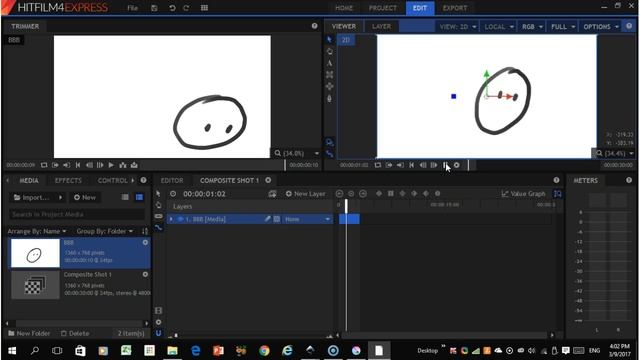
Task: Open the Trimmer zoom 34.0% dropdown
Action: coord(297,153)
